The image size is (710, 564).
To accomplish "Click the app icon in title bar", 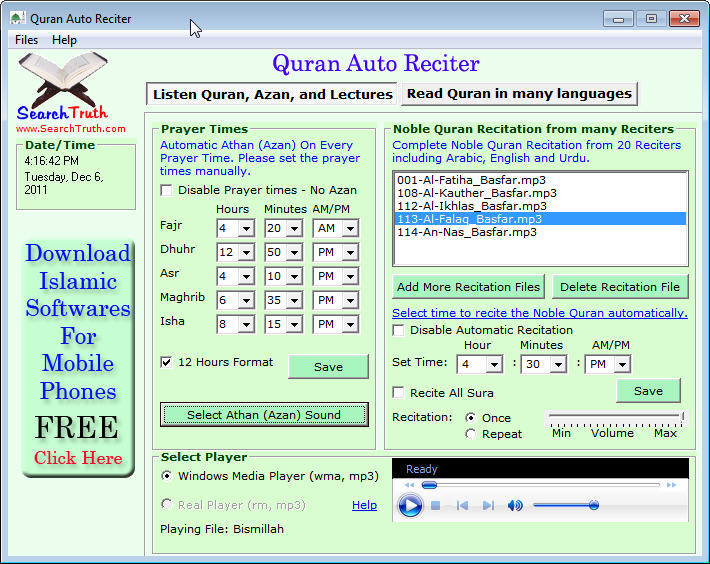I will [17, 19].
